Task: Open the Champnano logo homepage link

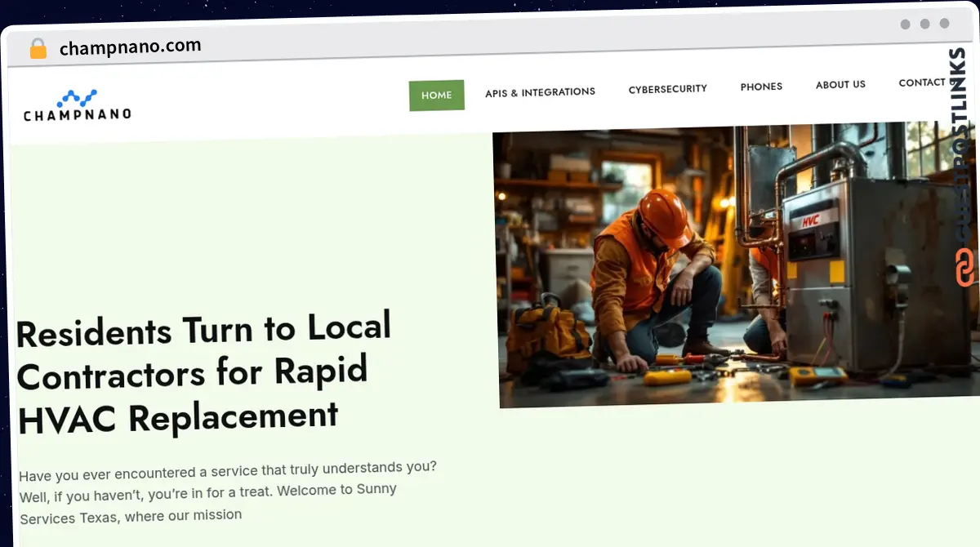Action: (x=78, y=105)
